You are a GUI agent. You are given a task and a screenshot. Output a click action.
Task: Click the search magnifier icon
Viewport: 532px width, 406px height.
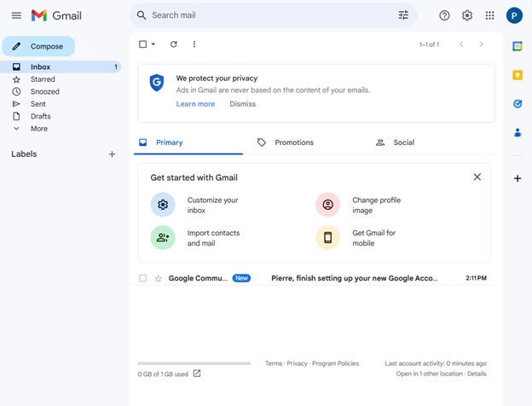pos(142,15)
